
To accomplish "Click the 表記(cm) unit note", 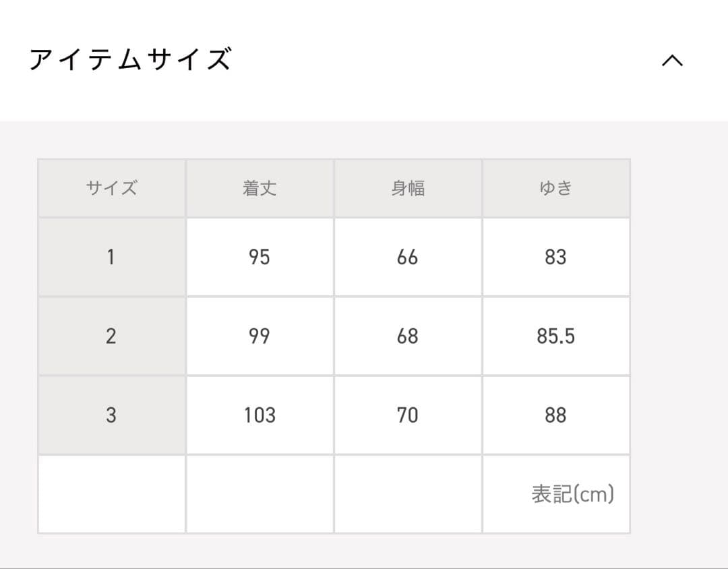I will (x=572, y=494).
